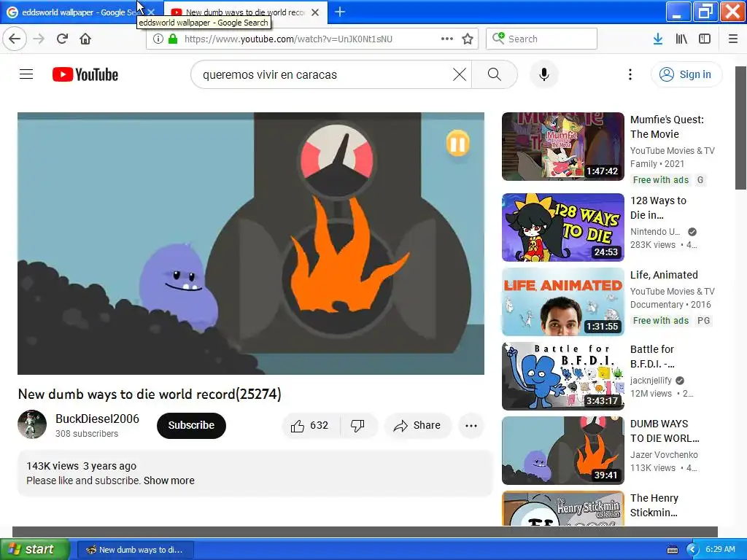This screenshot has height=560, width=747.
Task: Open Mumfie's Quest: The Movie title link
Action: pos(667,127)
